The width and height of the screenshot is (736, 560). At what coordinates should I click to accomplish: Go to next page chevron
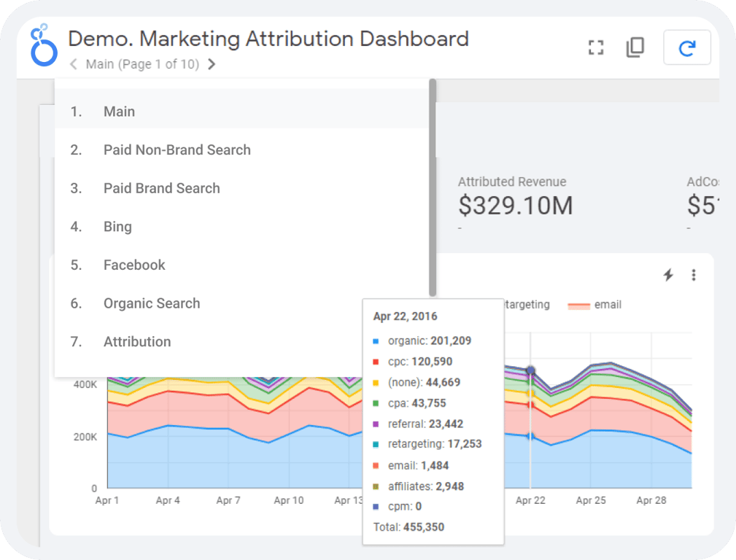(x=212, y=64)
